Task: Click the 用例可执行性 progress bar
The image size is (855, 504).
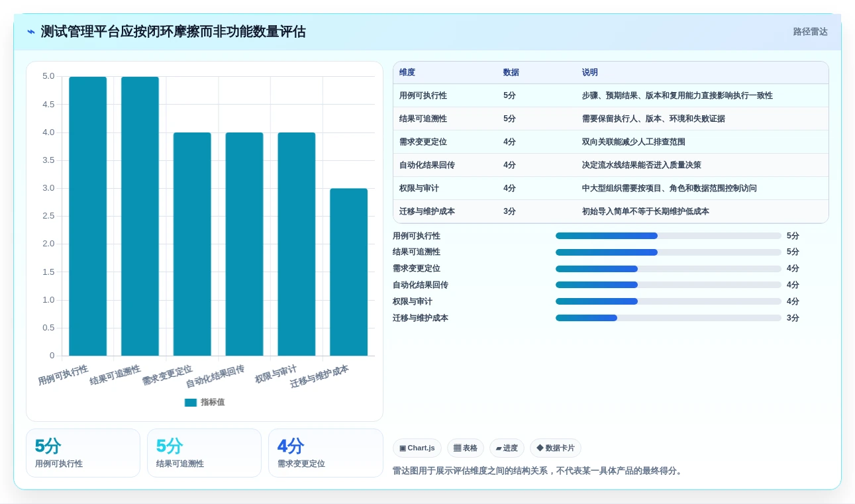Action: tap(668, 236)
